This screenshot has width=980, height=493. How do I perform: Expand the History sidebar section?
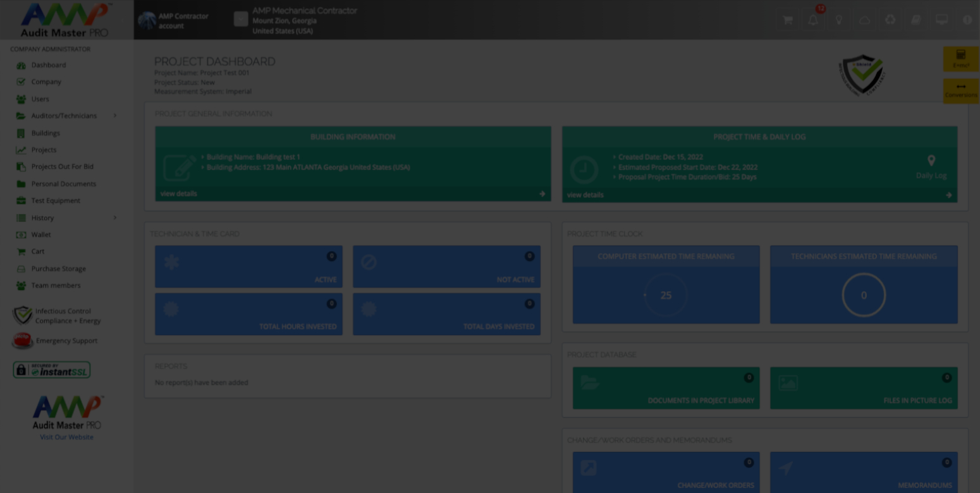42,217
